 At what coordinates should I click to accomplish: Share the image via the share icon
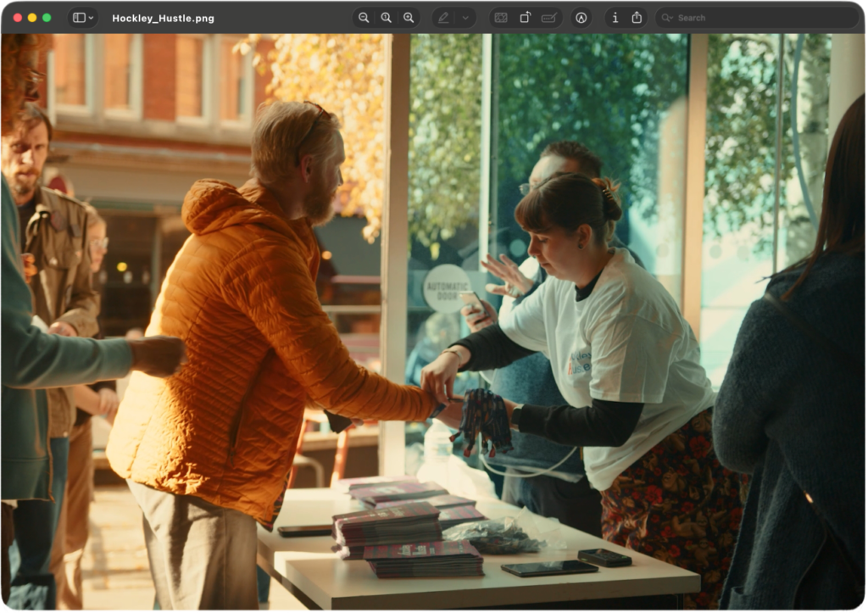[637, 18]
